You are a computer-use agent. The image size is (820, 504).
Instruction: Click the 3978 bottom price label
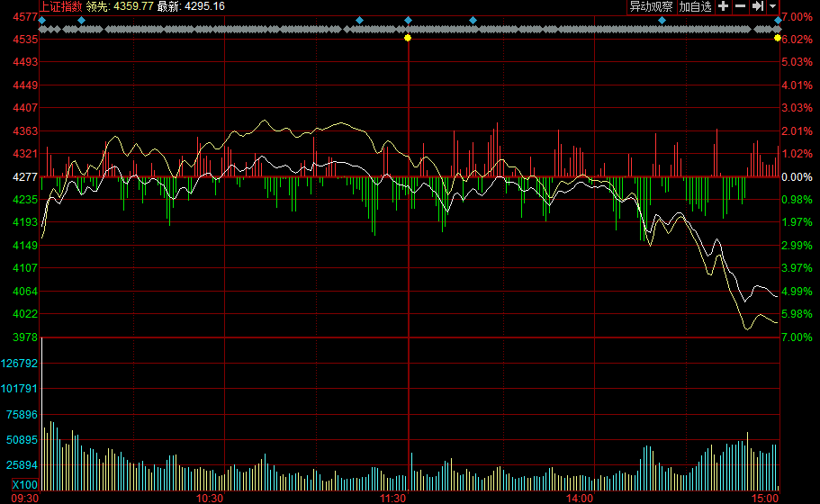25,337
